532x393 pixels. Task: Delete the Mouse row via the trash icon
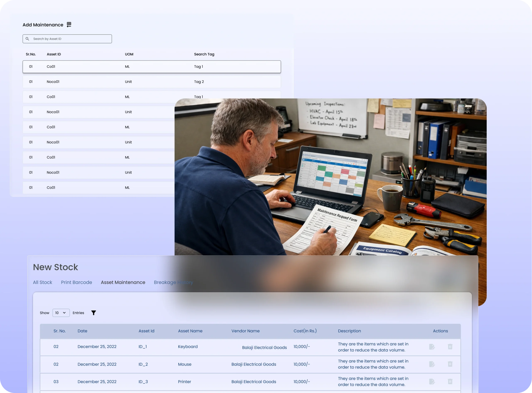pos(450,364)
